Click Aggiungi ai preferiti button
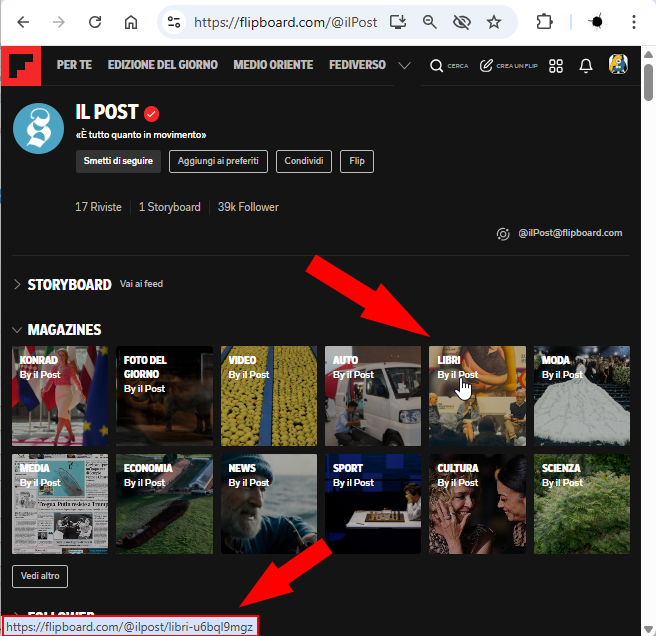656x636 pixels. pyautogui.click(x=218, y=161)
